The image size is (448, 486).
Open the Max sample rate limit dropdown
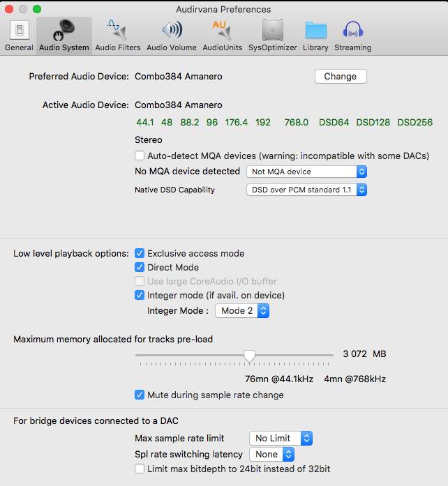point(281,438)
